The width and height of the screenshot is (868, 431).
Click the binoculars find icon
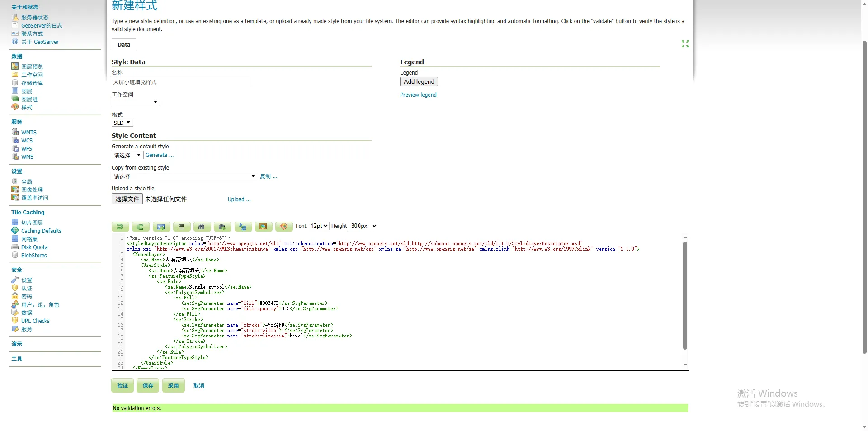[202, 227]
